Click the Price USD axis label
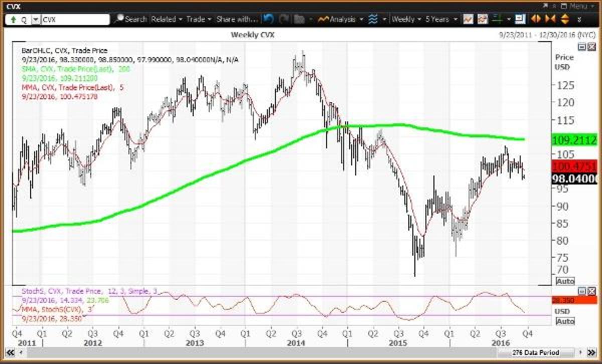 coord(565,62)
